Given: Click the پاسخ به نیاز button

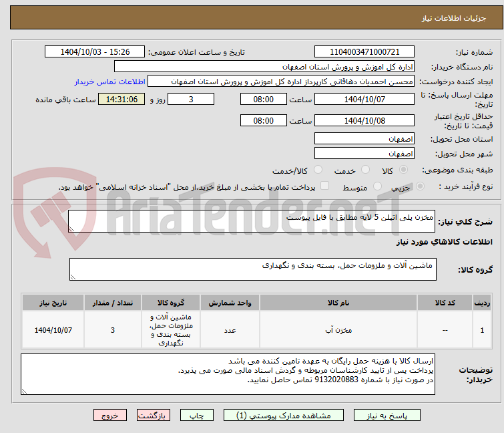Looking at the screenshot, I should point(387,416).
